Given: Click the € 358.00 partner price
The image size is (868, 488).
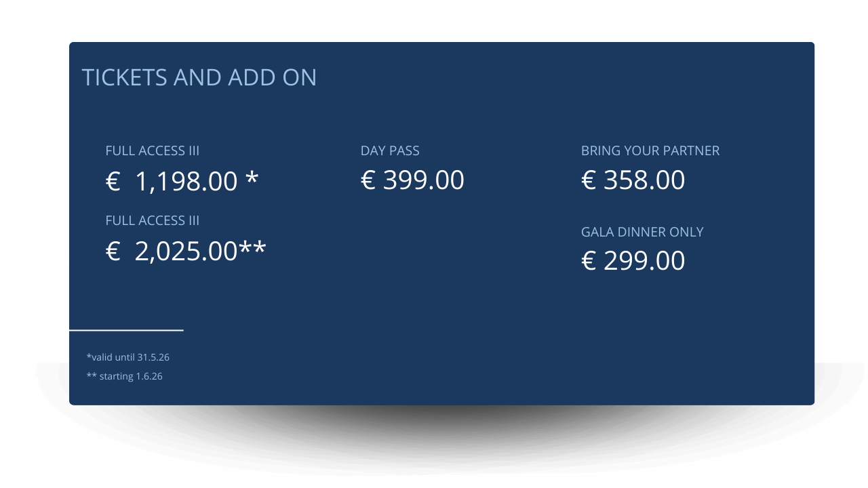Looking at the screenshot, I should tap(633, 180).
